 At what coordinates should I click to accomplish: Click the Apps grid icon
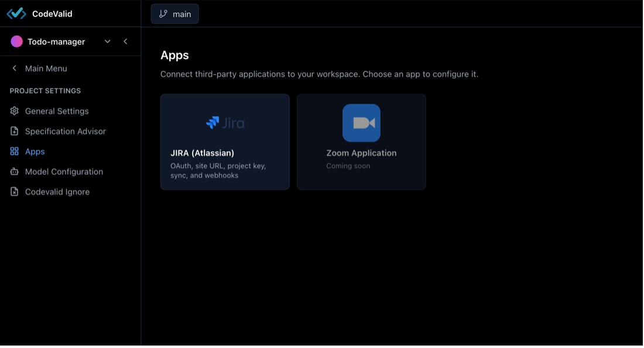15,151
